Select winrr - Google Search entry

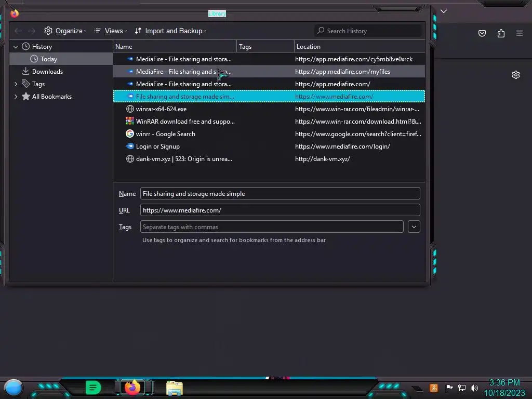(269, 134)
